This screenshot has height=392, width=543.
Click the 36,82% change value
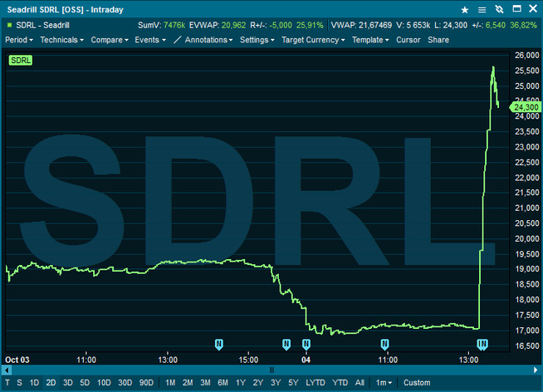pyautogui.click(x=523, y=25)
